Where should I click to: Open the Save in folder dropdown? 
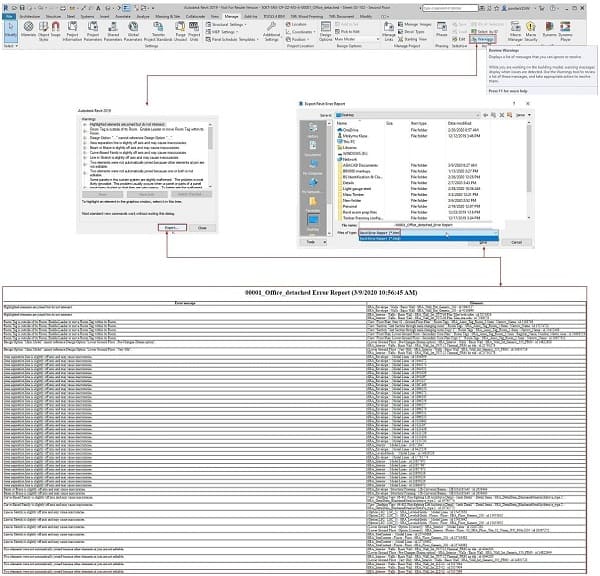(x=407, y=115)
